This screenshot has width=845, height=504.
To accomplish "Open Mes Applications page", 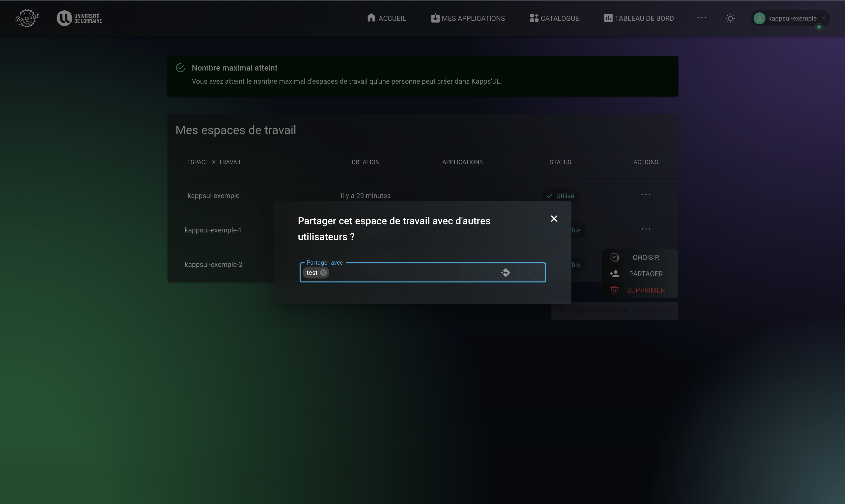I will (468, 18).
